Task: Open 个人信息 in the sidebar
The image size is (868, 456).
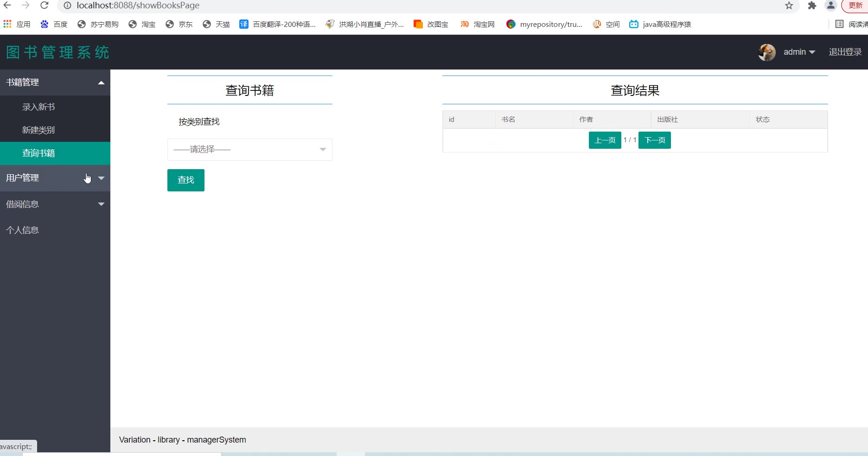Action: pyautogui.click(x=55, y=230)
